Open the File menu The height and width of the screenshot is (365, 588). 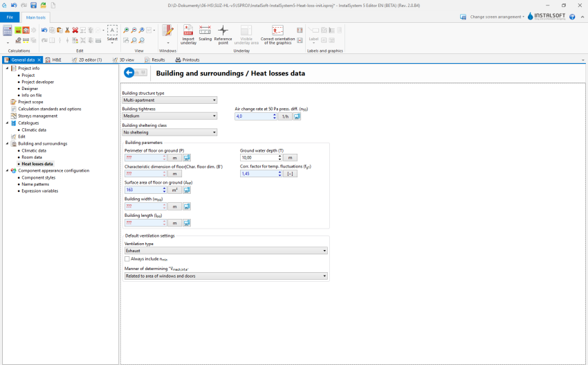10,17
